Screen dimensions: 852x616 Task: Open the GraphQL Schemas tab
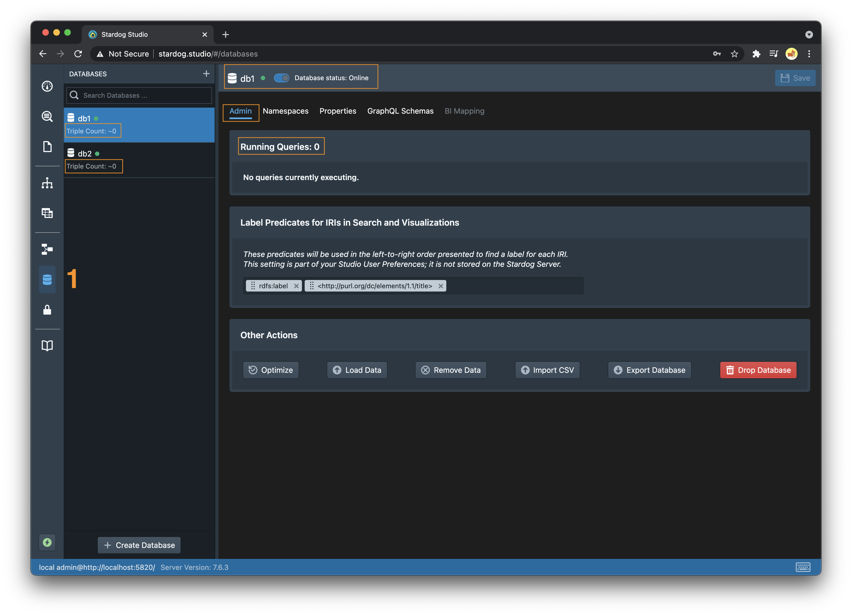point(400,111)
